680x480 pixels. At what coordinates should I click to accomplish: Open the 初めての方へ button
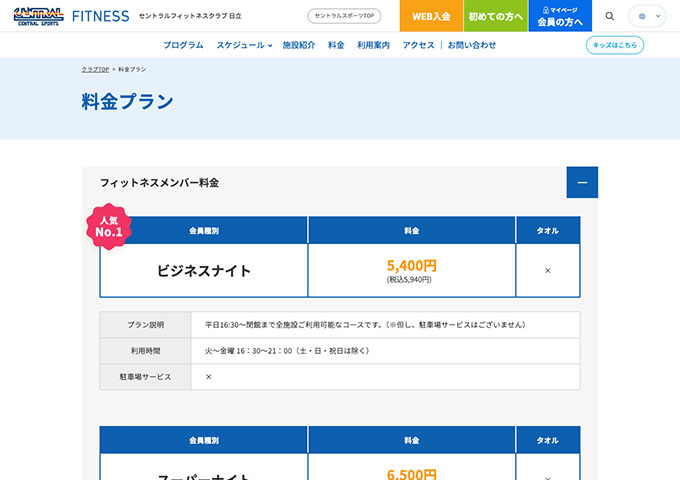click(496, 16)
